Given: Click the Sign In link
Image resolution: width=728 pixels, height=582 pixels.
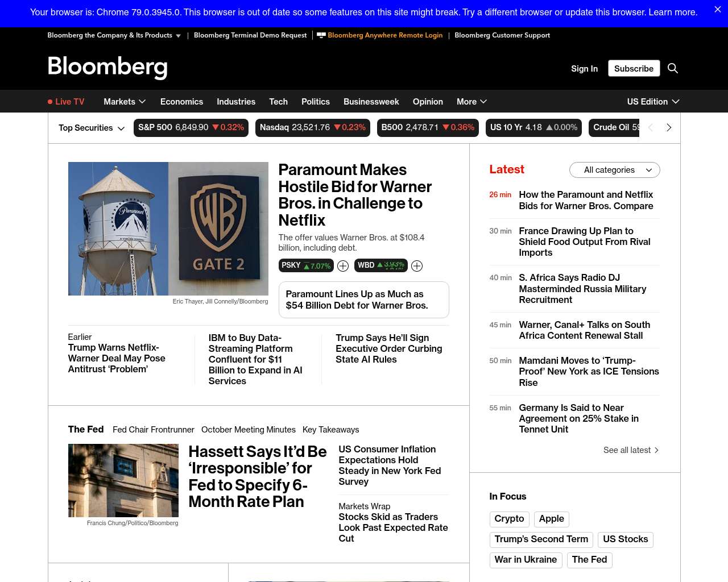Looking at the screenshot, I should [x=584, y=69].
